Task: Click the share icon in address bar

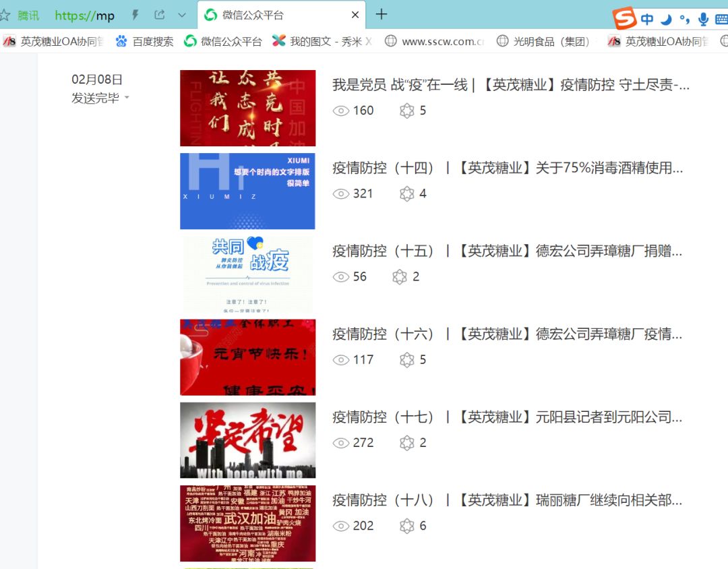Action: pos(160,15)
